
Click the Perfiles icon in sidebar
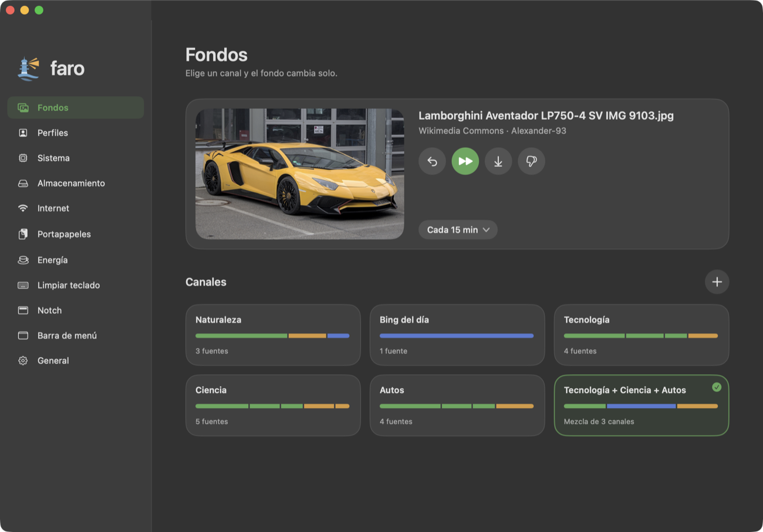(x=23, y=133)
